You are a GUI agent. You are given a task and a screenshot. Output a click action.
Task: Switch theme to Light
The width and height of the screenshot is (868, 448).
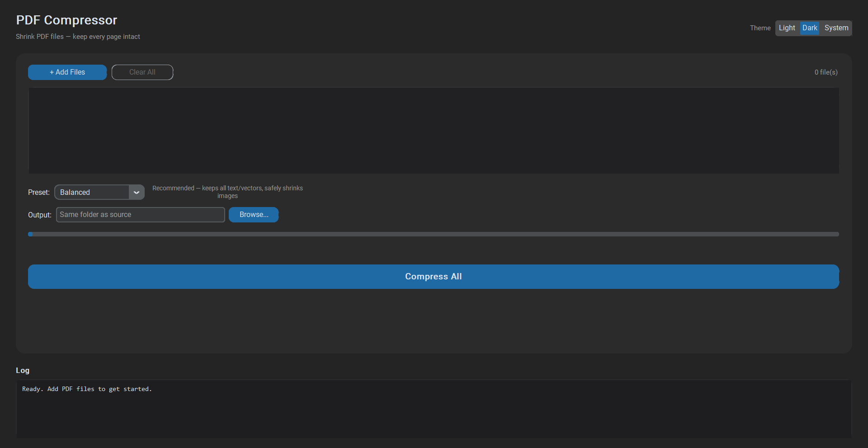tap(787, 28)
